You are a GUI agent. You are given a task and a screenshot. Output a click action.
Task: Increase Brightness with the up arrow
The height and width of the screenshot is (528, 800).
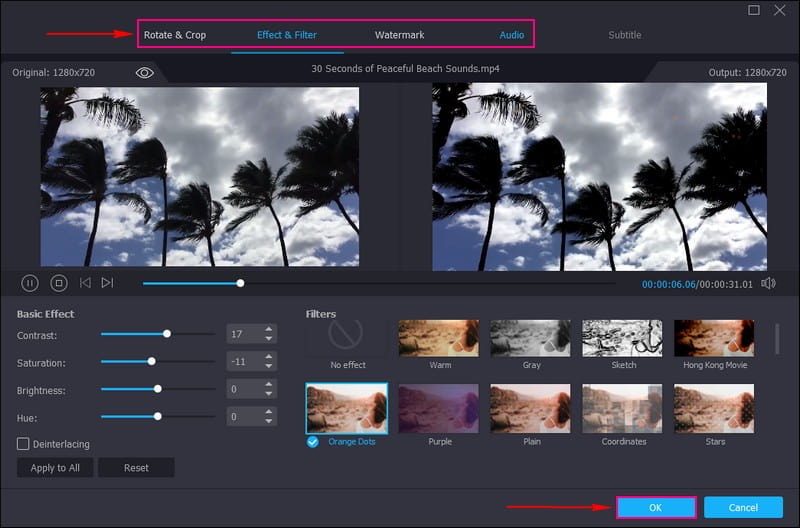click(x=268, y=384)
